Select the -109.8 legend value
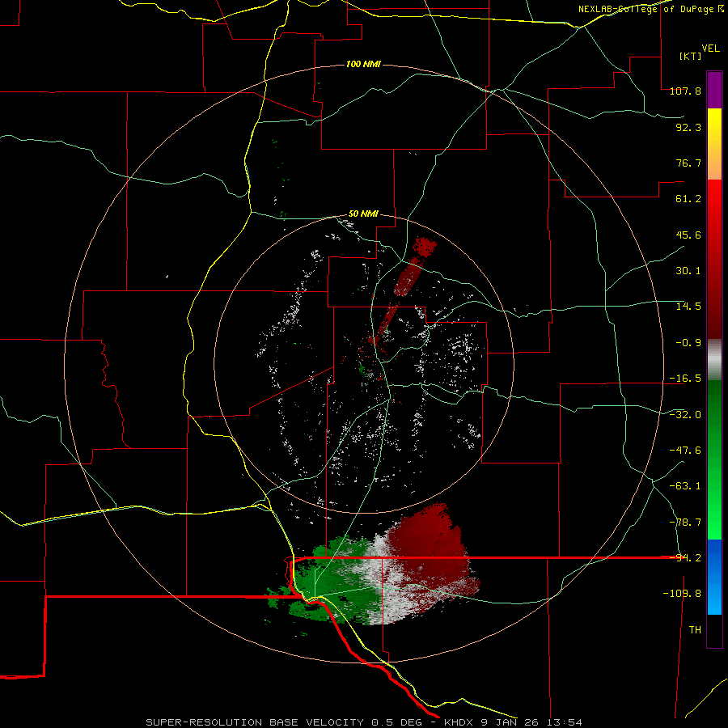The height and width of the screenshot is (728, 728). pos(683,594)
